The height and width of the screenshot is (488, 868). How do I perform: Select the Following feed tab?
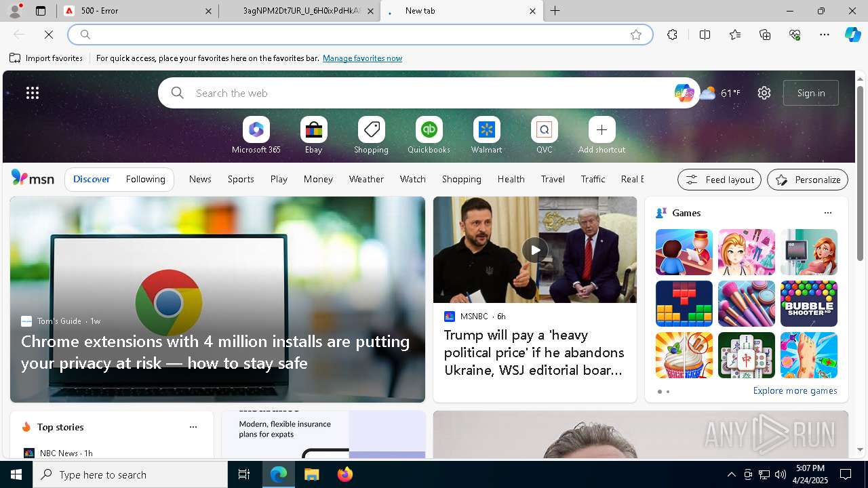click(x=146, y=179)
